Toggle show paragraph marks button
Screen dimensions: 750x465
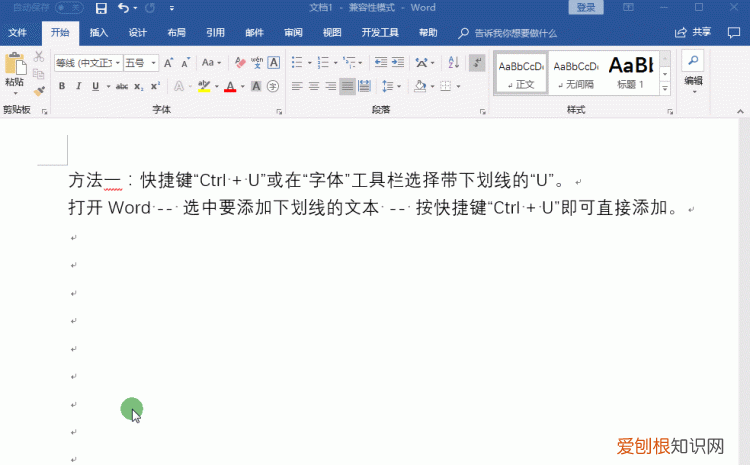click(477, 62)
